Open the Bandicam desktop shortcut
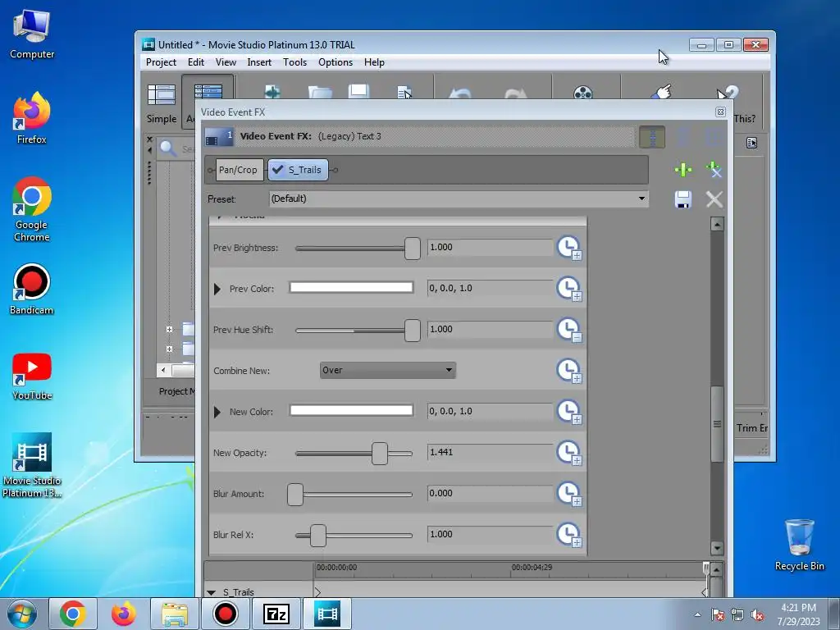The image size is (840, 630). (x=32, y=290)
